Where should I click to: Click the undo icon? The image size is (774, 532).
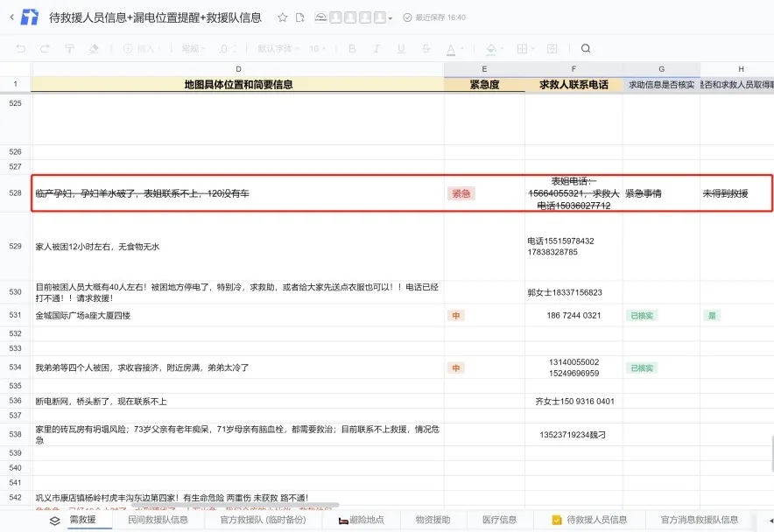pyautogui.click(x=21, y=48)
